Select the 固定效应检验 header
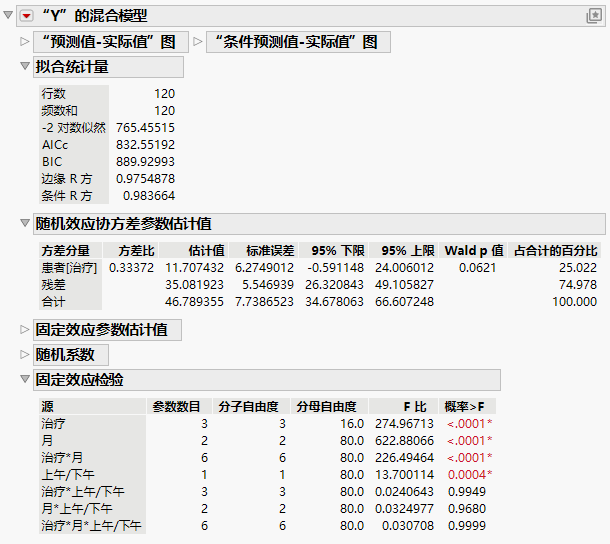610x544 pixels. tap(267, 380)
